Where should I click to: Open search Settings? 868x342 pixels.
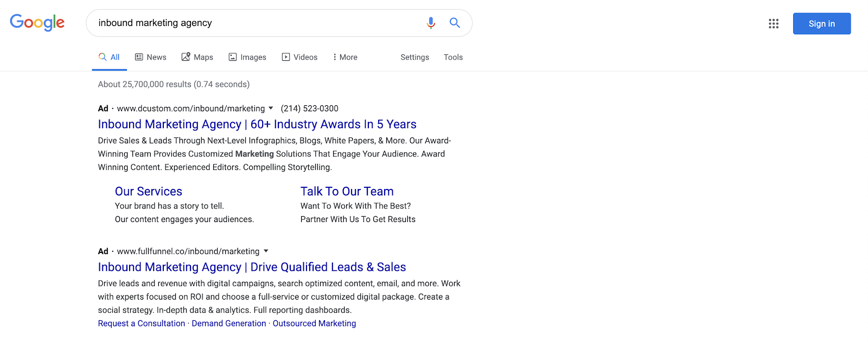point(414,57)
